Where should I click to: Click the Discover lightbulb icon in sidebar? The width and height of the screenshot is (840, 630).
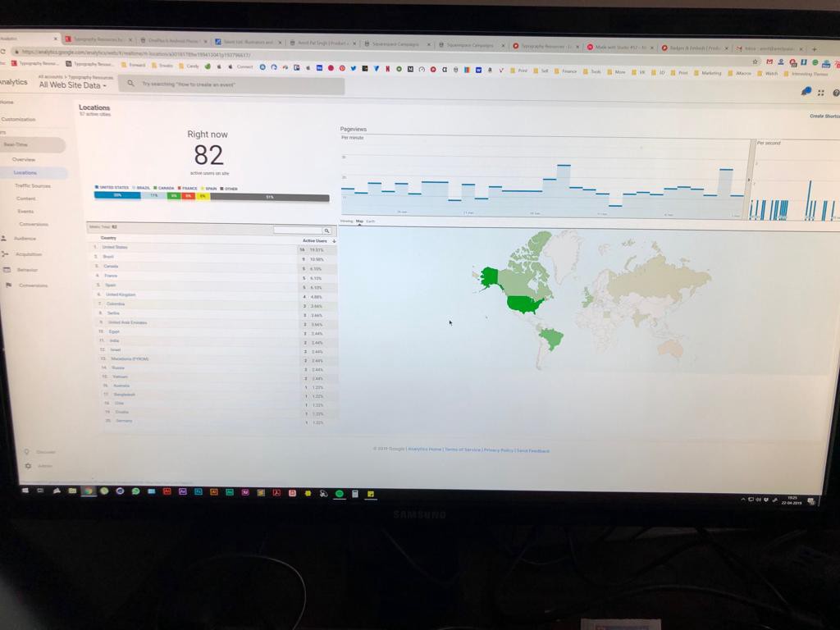point(27,452)
